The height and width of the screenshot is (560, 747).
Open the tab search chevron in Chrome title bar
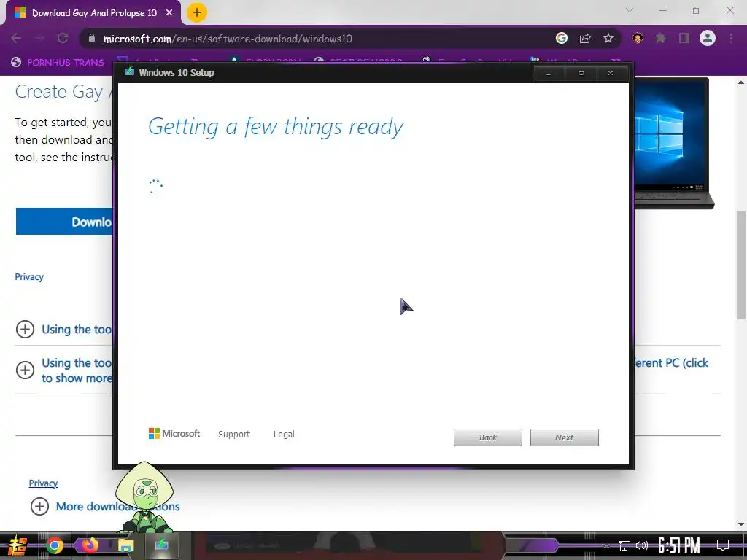[630, 10]
